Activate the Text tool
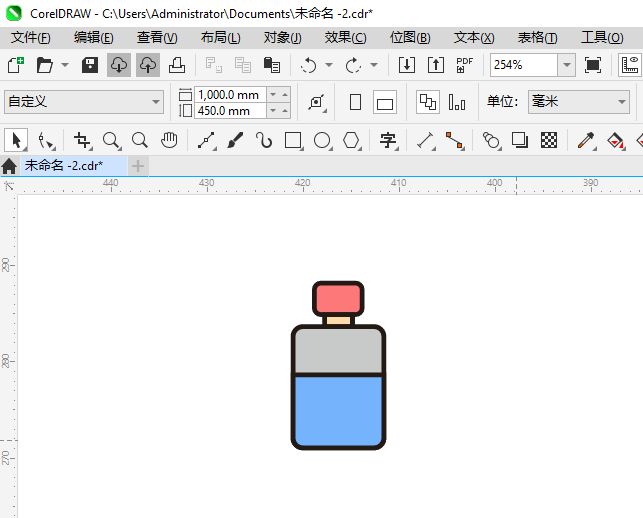 pos(388,140)
